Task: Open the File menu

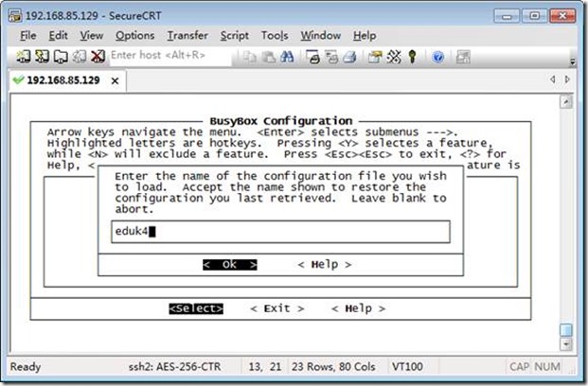Action: click(x=28, y=36)
